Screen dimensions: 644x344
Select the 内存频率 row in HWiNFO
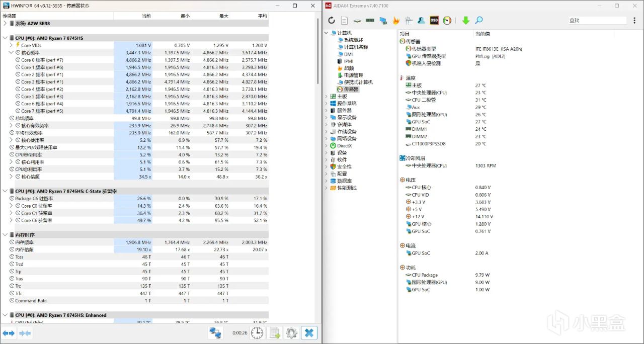134,242
